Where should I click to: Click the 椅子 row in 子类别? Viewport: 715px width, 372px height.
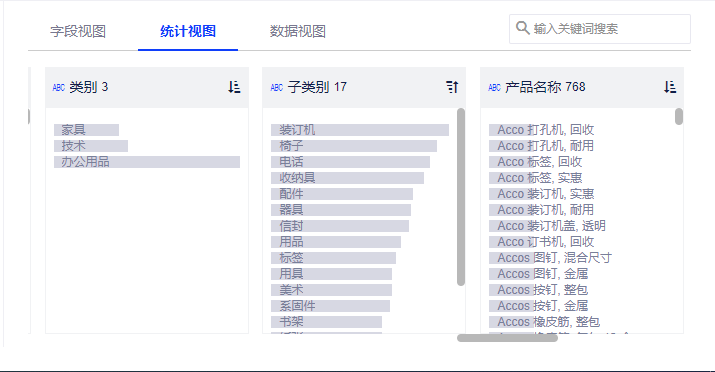pos(354,146)
